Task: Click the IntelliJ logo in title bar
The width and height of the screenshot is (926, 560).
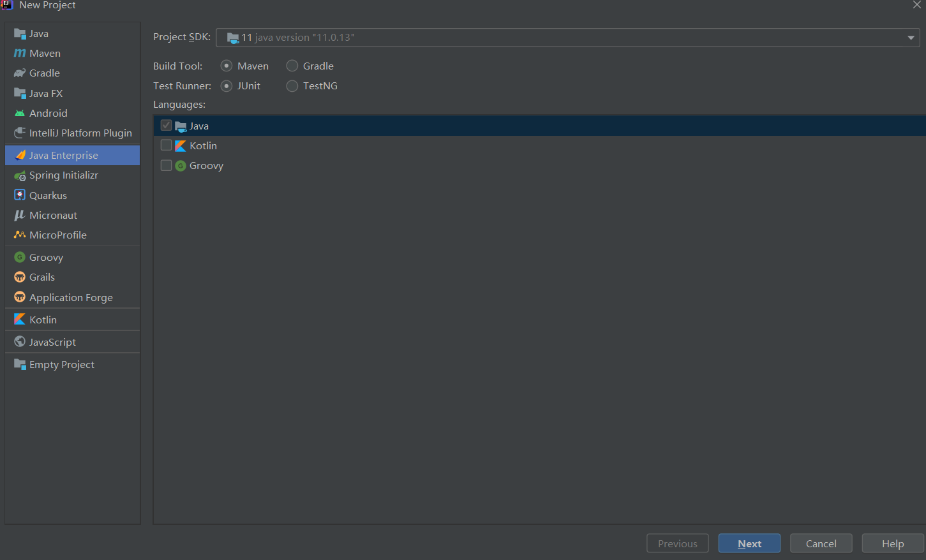Action: (7, 5)
